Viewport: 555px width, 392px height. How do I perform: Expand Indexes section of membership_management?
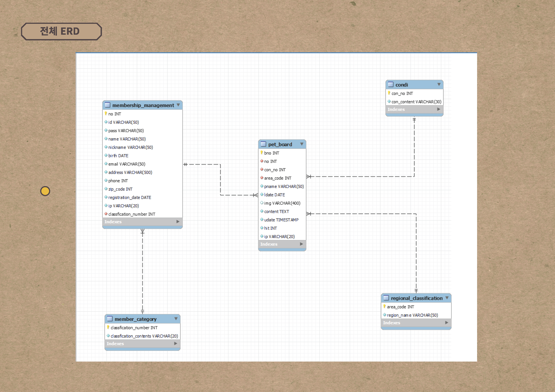coord(178,222)
